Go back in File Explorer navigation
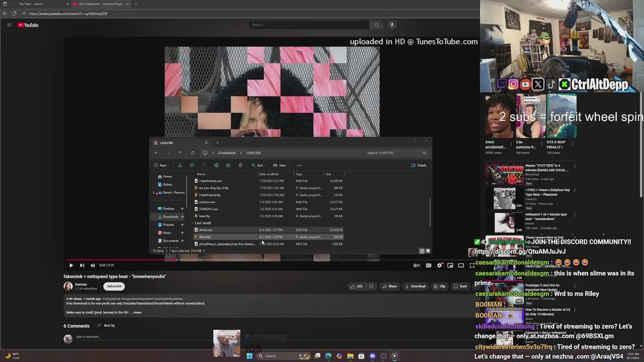The height and width of the screenshot is (362, 644). (x=156, y=153)
